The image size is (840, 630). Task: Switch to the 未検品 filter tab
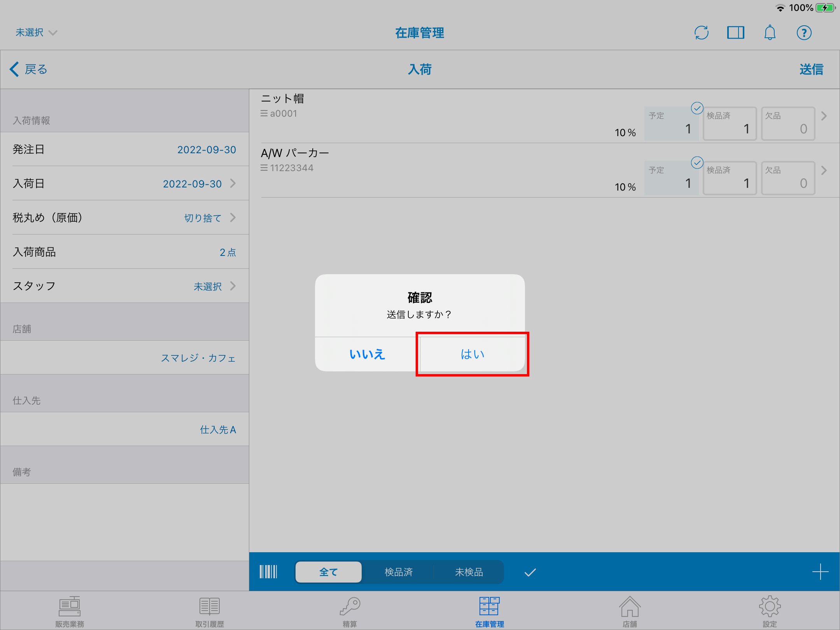[x=469, y=572]
